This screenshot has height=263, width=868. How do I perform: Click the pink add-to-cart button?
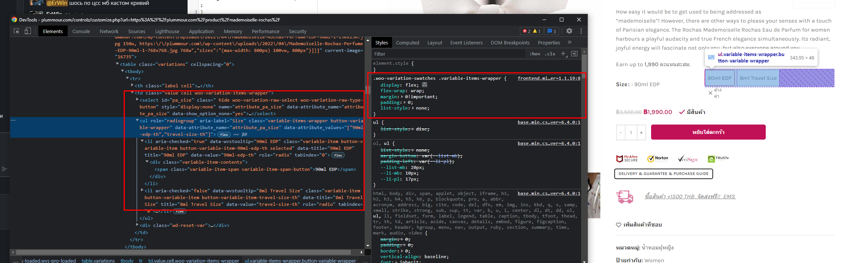[x=708, y=132]
